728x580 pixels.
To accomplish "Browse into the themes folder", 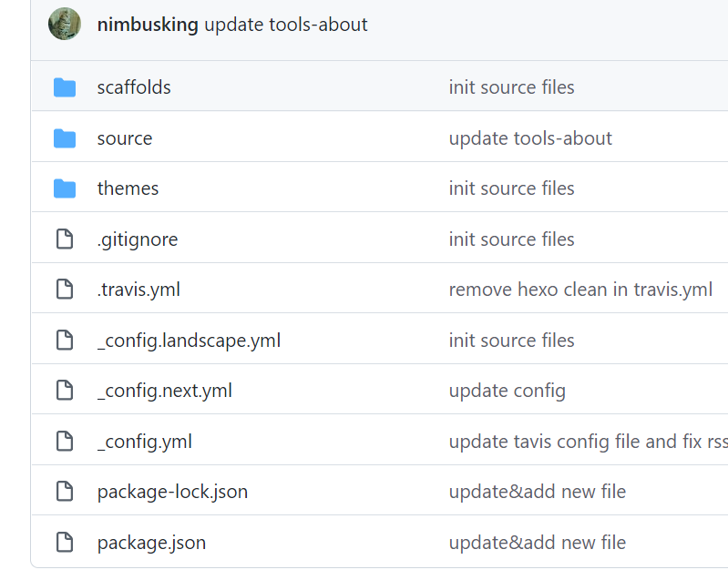I will 128,188.
